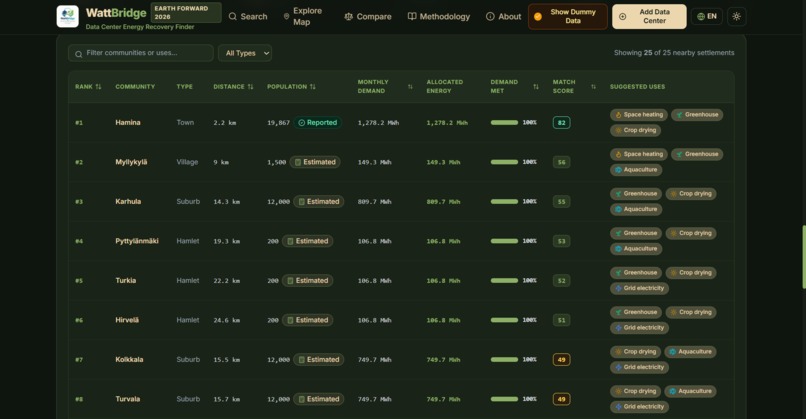Click the Estimated badge for Turkia

307,281
